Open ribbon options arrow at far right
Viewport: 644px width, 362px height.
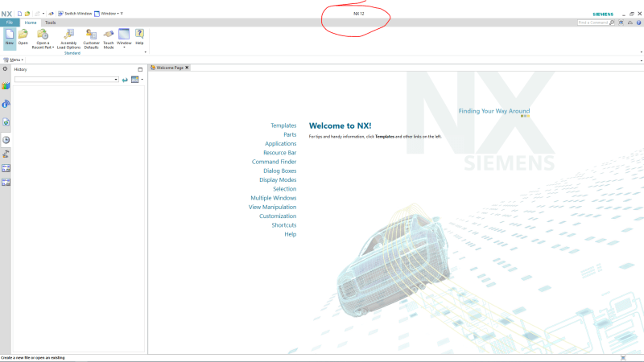(642, 52)
